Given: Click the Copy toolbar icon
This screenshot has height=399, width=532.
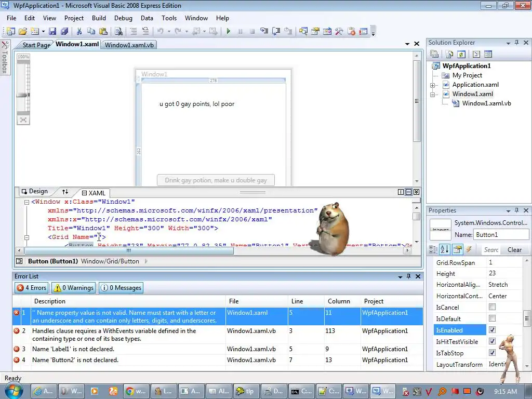Looking at the screenshot, I should pyautogui.click(x=91, y=31).
